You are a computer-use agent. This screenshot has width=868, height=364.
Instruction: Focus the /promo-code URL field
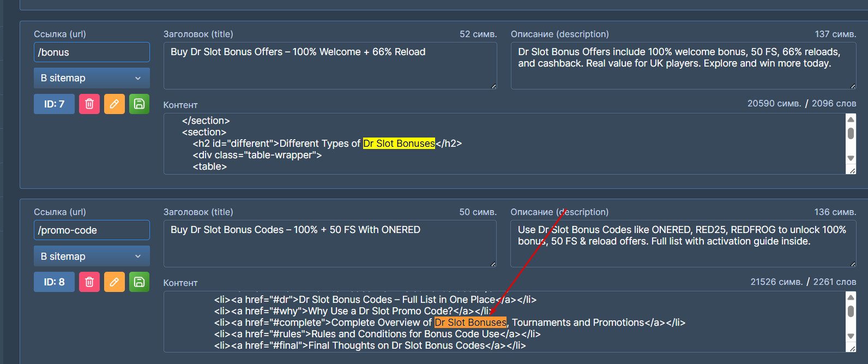[92, 230]
